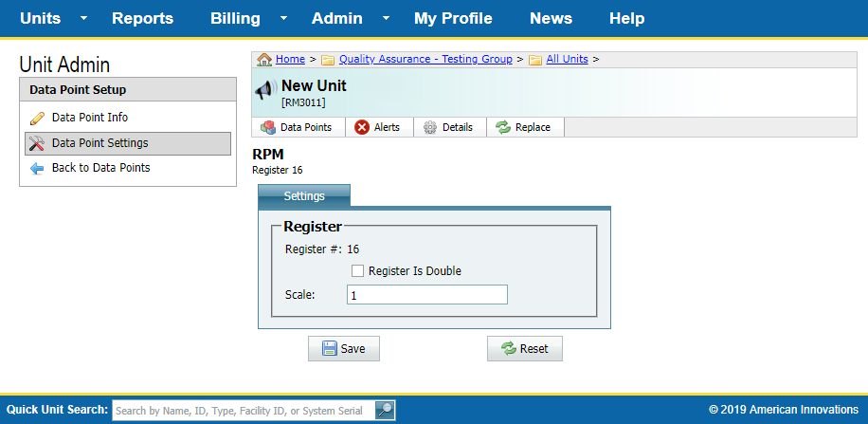The width and height of the screenshot is (868, 424).
Task: Click the Quick Unit Search box
Action: [244, 411]
